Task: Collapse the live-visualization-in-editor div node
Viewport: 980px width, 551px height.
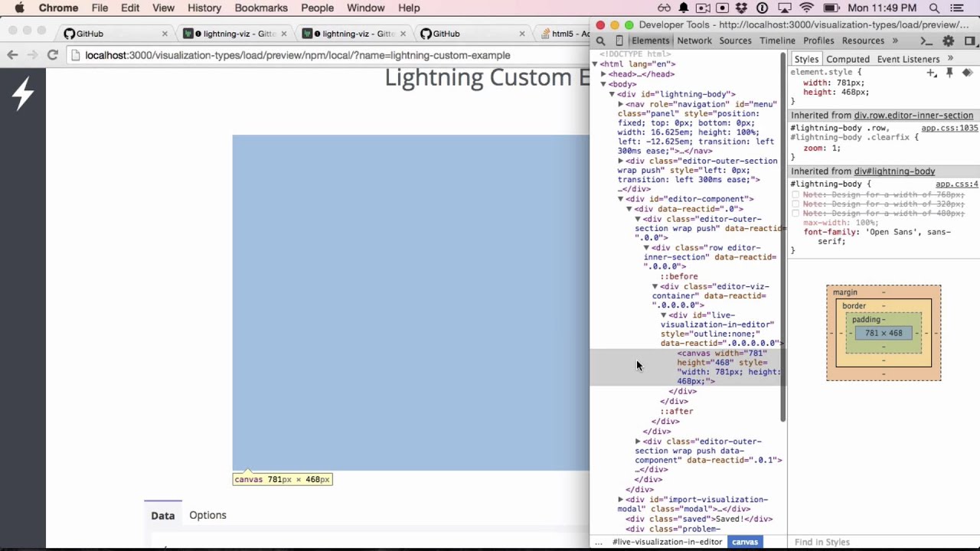Action: (664, 315)
